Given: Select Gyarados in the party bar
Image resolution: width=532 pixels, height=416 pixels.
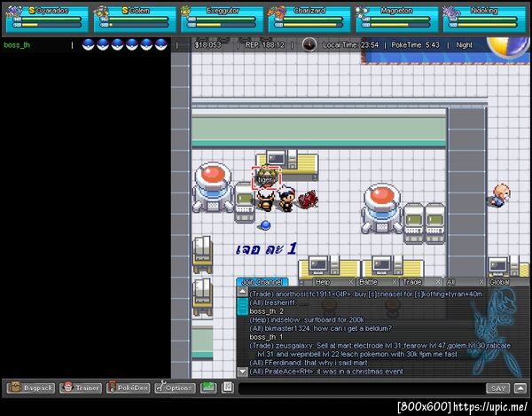Looking at the screenshot, I should (47, 19).
